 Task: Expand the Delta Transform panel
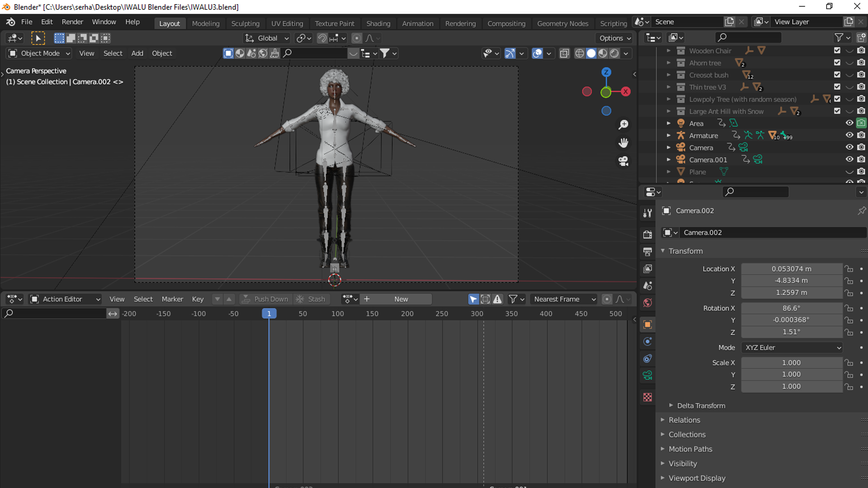click(x=671, y=405)
